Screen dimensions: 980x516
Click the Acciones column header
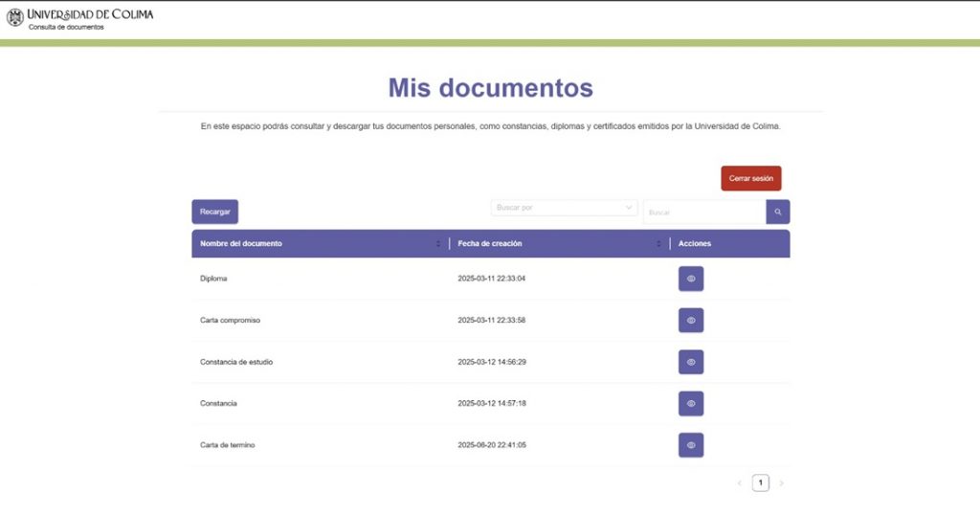pos(695,244)
